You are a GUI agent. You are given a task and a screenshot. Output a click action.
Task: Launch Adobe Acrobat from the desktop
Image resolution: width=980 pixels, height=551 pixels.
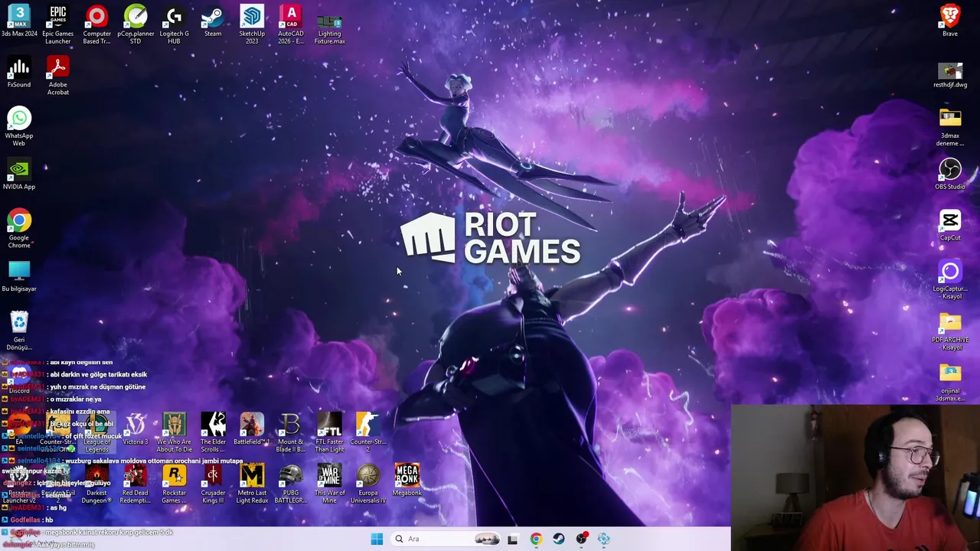[57, 75]
